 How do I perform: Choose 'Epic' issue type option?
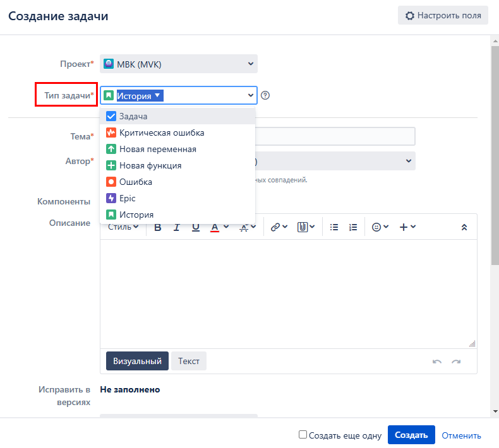(x=128, y=198)
